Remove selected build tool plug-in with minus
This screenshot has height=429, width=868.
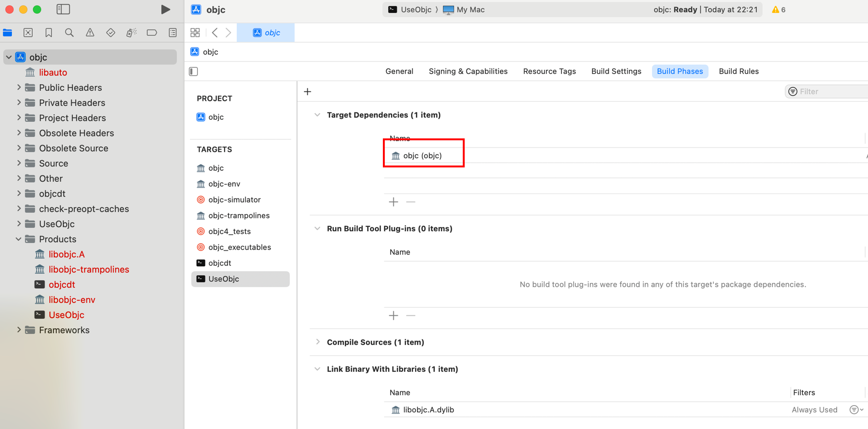tap(411, 316)
